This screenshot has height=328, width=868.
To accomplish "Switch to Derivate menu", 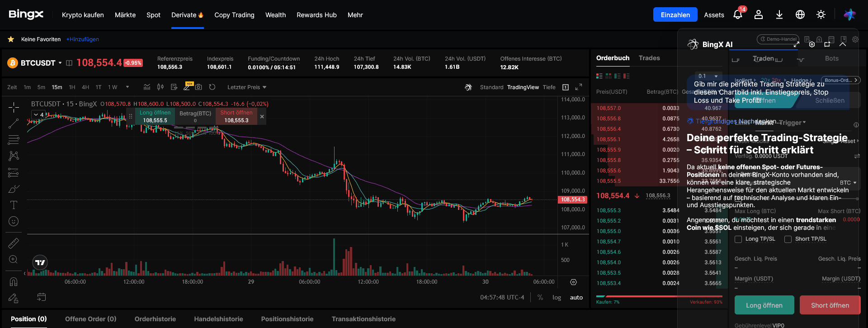I will (x=187, y=15).
